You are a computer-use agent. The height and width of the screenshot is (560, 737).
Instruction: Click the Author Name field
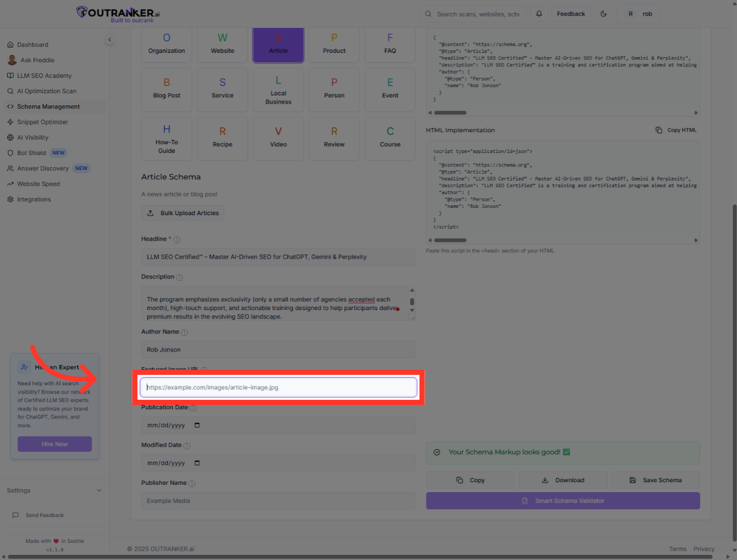click(278, 349)
